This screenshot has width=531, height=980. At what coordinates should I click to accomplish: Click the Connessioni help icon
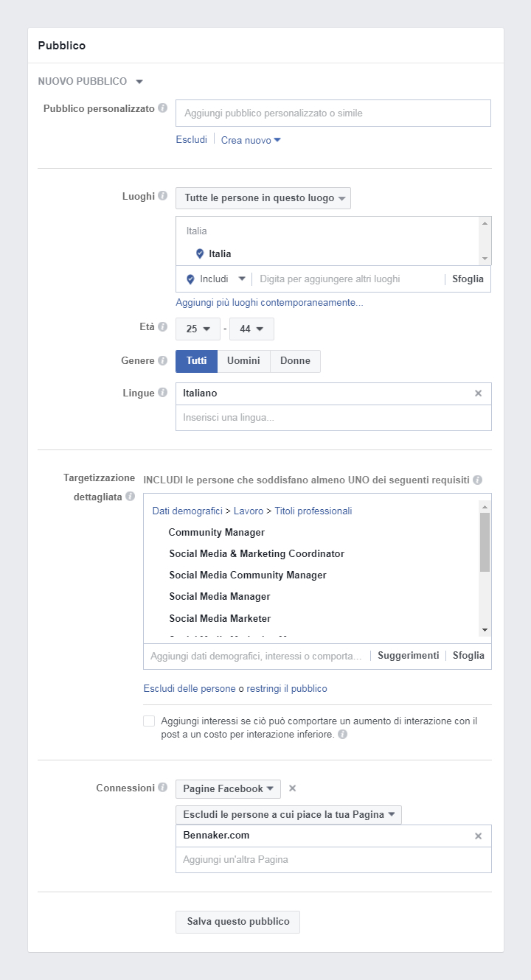coord(164,786)
